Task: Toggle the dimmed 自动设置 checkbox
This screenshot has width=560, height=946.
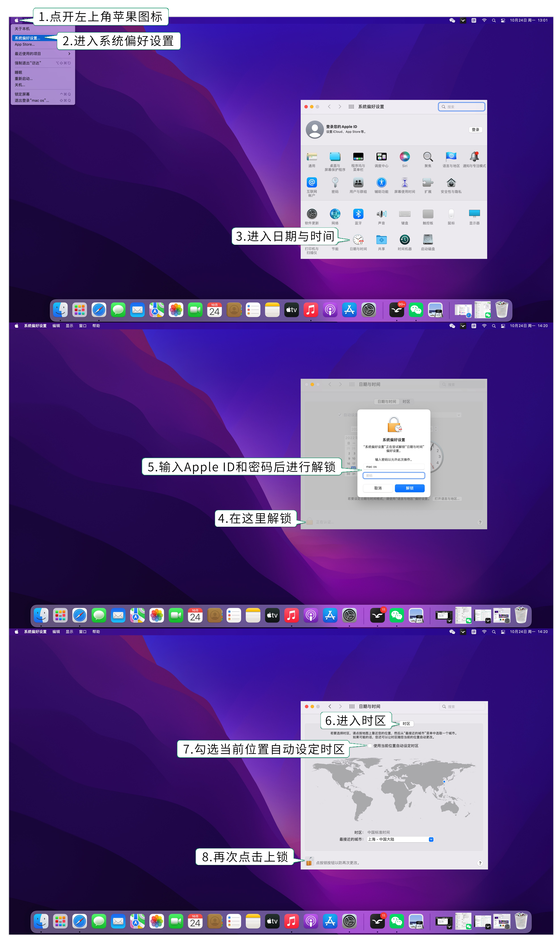Action: (340, 415)
